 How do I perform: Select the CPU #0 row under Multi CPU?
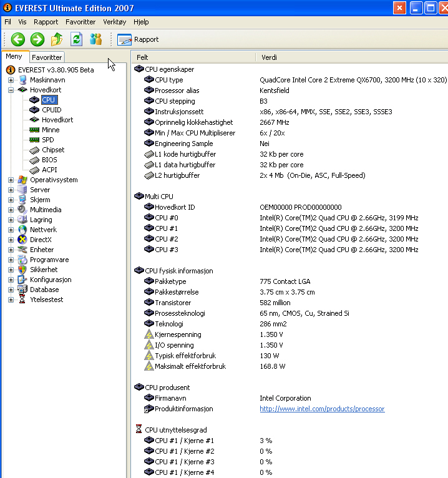pos(281,218)
